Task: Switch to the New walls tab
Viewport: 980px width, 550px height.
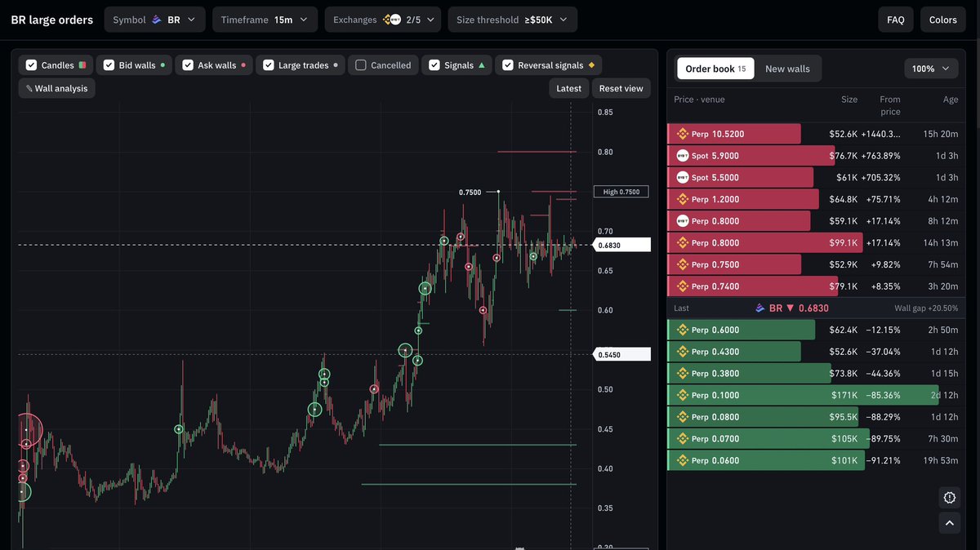Action: 787,69
